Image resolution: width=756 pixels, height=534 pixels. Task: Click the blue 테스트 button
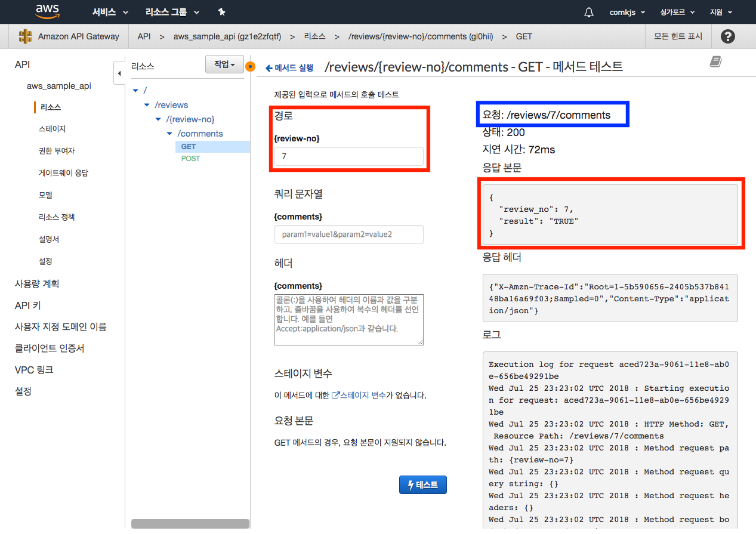click(x=422, y=485)
